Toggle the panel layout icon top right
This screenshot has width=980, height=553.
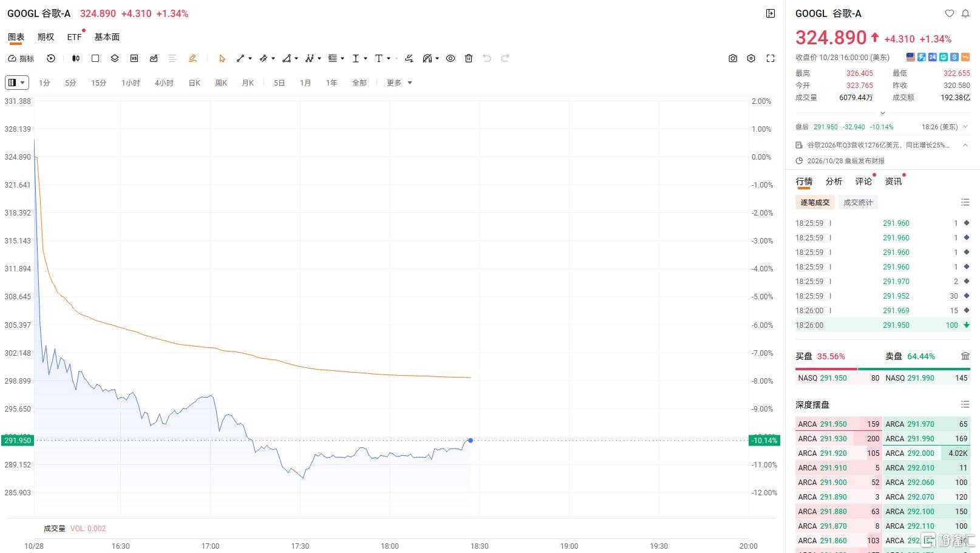pos(771,13)
